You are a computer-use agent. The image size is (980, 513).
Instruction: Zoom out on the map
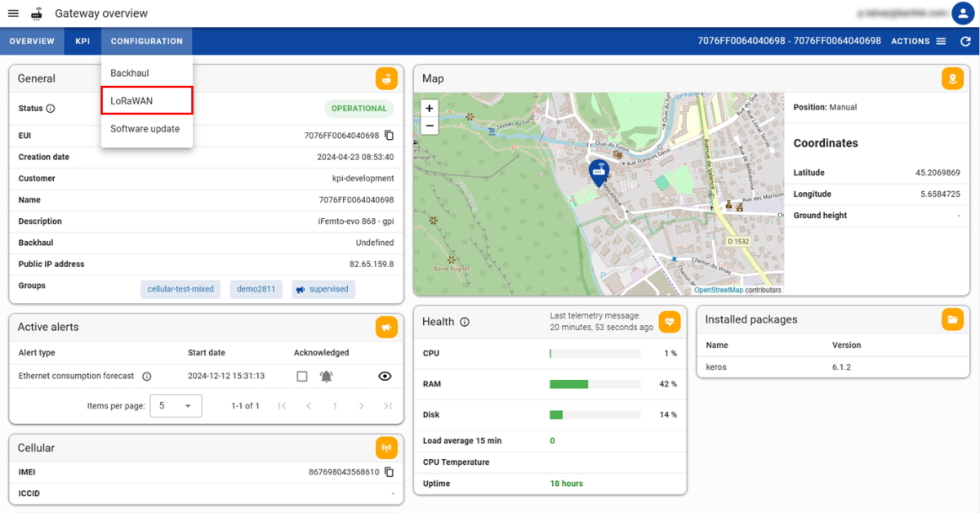coord(430,126)
